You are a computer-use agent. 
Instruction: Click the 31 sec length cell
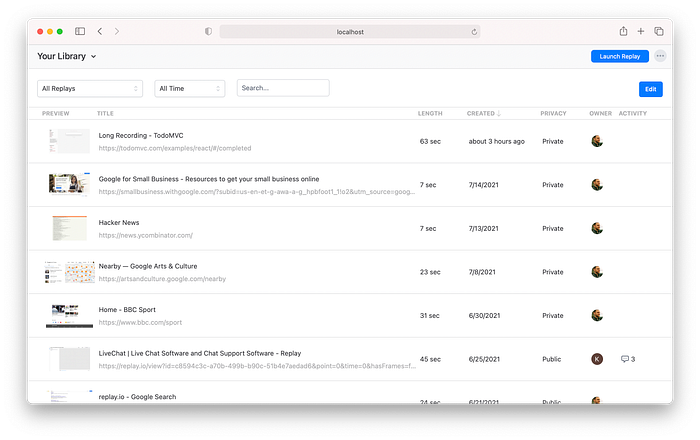pyautogui.click(x=429, y=315)
